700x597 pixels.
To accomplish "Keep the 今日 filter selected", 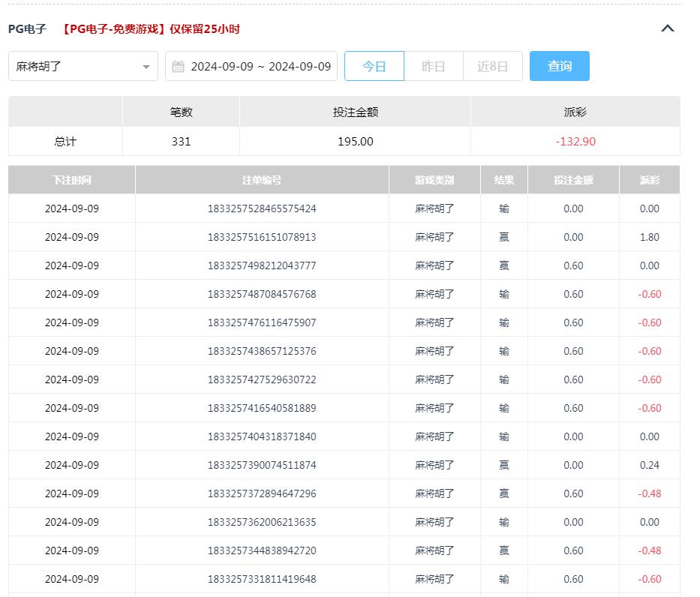I will click(374, 66).
